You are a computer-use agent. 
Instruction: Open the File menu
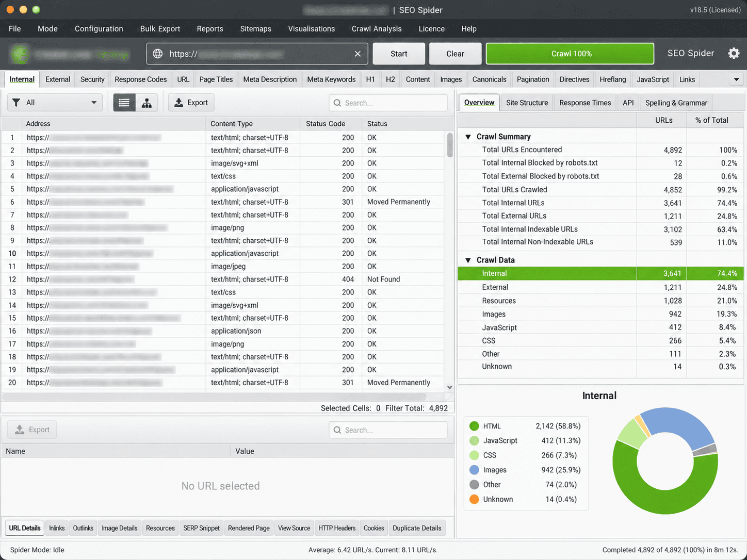(15, 29)
